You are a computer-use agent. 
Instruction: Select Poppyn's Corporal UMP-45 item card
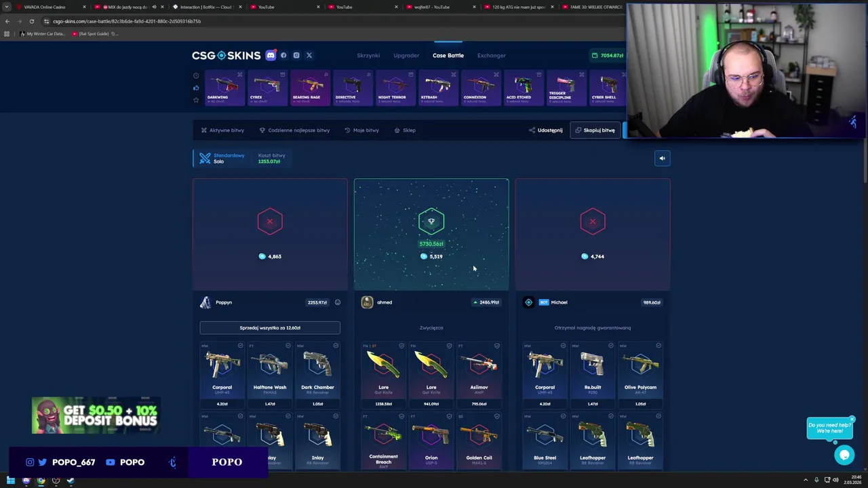point(222,375)
